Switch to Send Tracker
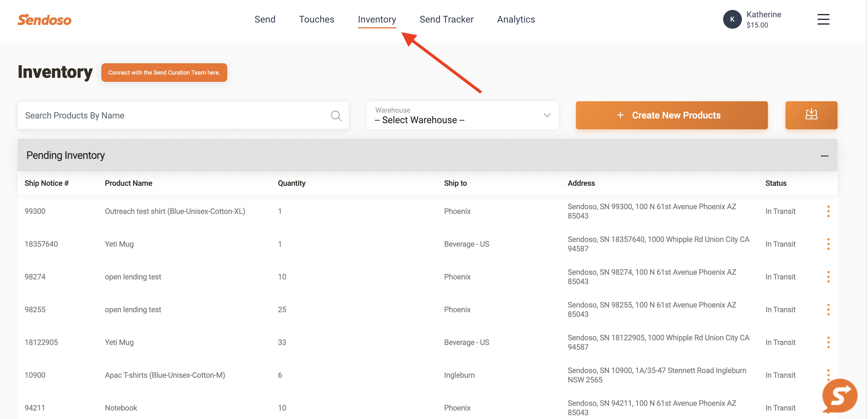 447,19
